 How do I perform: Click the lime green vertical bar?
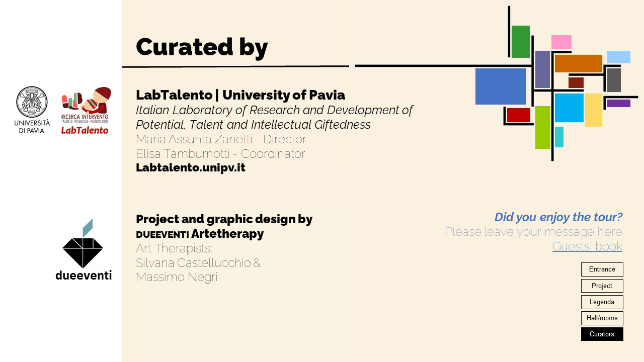(542, 127)
